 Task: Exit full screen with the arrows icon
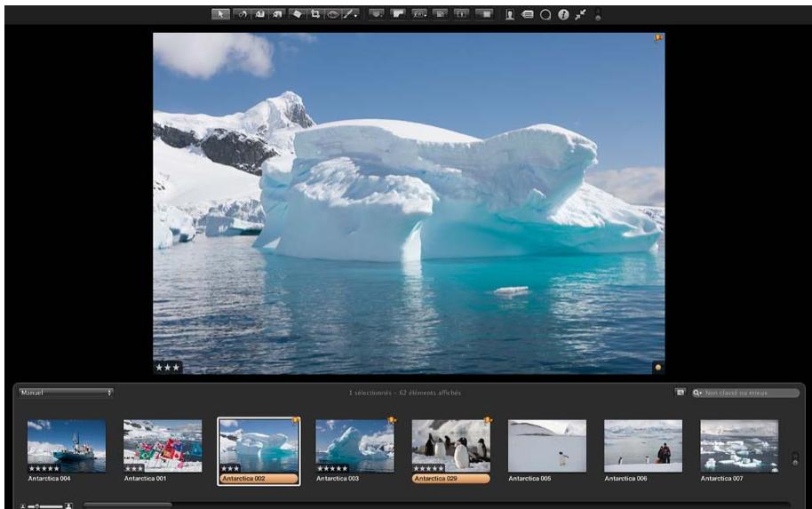coord(580,14)
